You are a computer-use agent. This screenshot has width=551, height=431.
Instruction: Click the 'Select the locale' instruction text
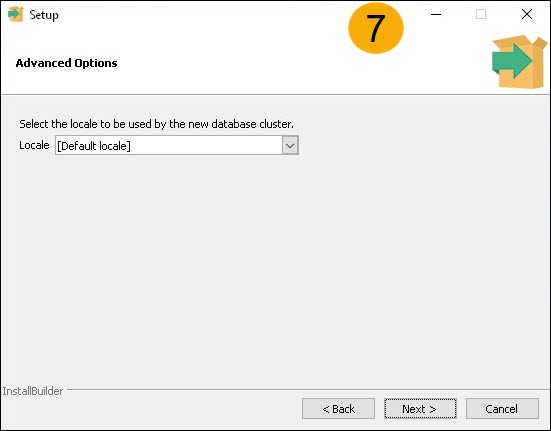[x=156, y=124]
